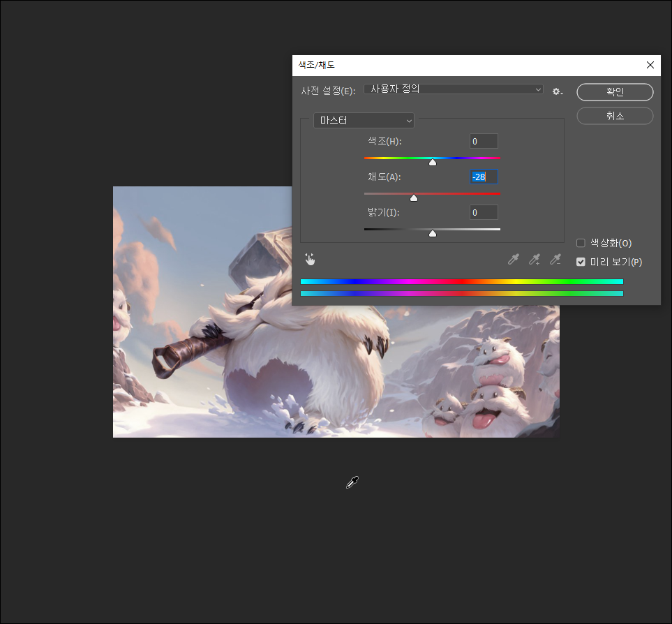Image resolution: width=672 pixels, height=624 pixels.
Task: Enable the 색상화(O) colorize checkbox
Action: (x=581, y=243)
